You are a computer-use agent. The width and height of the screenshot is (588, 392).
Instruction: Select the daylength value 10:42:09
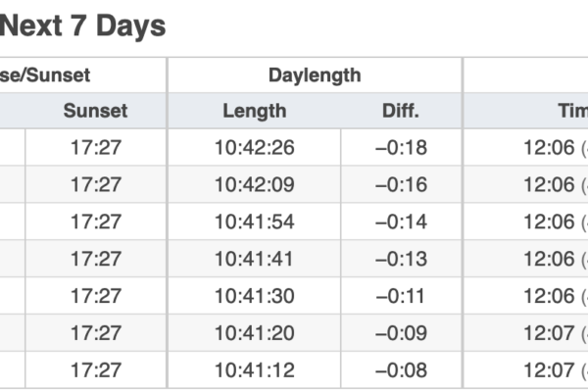[254, 184]
